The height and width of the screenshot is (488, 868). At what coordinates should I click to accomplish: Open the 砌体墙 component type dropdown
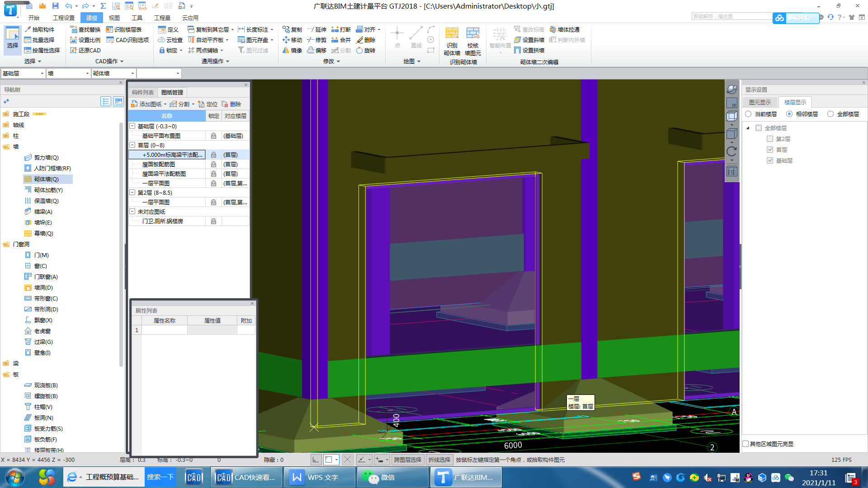(132, 73)
